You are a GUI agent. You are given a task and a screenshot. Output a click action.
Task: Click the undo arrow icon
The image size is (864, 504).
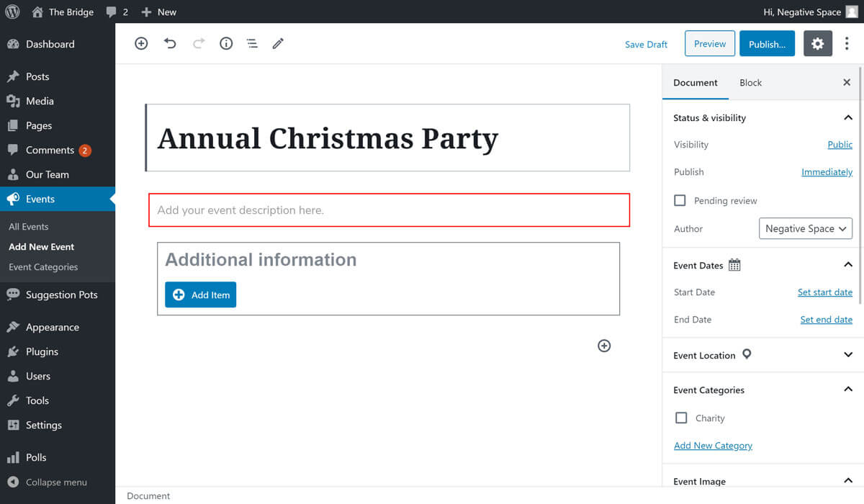170,44
